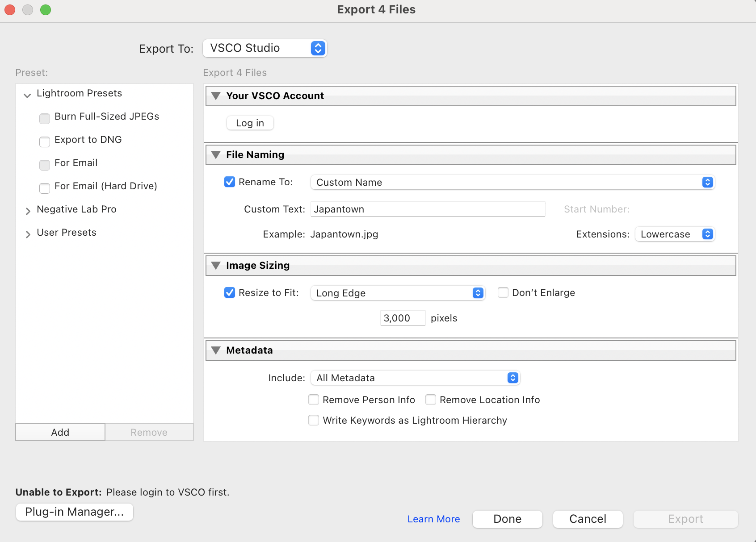The width and height of the screenshot is (756, 542).
Task: Check the Export to DNG preset
Action: pos(45,142)
